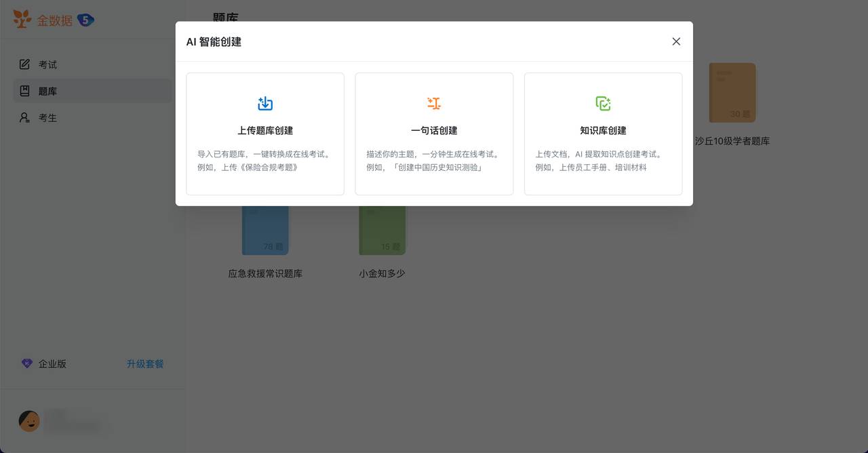868x453 pixels.
Task: Click the orange one-sentence creation icon
Action: [x=433, y=102]
